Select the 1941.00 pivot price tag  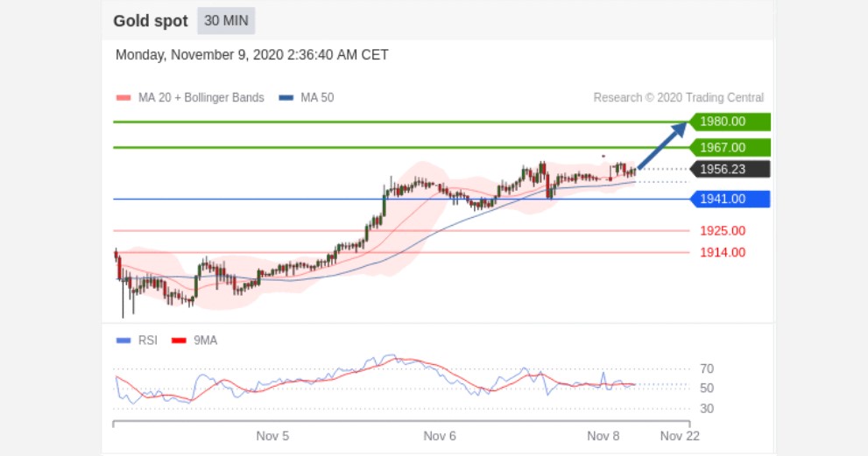pos(730,200)
